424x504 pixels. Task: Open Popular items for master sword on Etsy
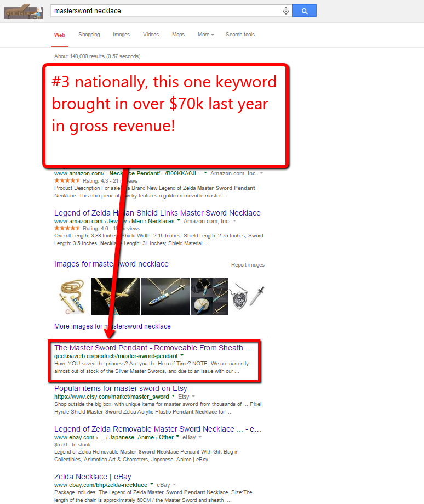[121, 388]
